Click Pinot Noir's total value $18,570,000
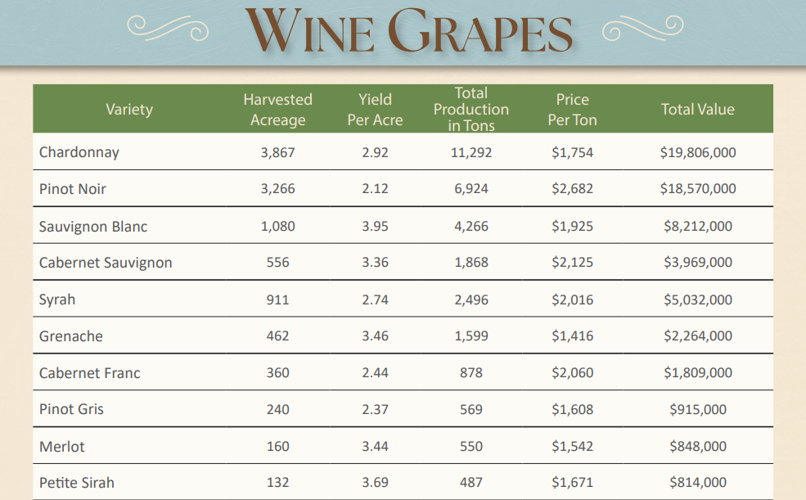The height and width of the screenshot is (500, 806). tap(697, 189)
